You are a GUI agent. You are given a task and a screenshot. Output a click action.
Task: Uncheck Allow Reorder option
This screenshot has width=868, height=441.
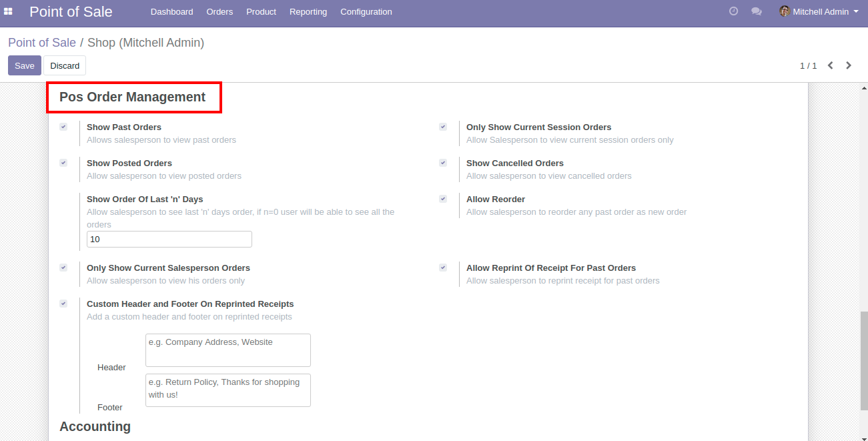coord(443,199)
